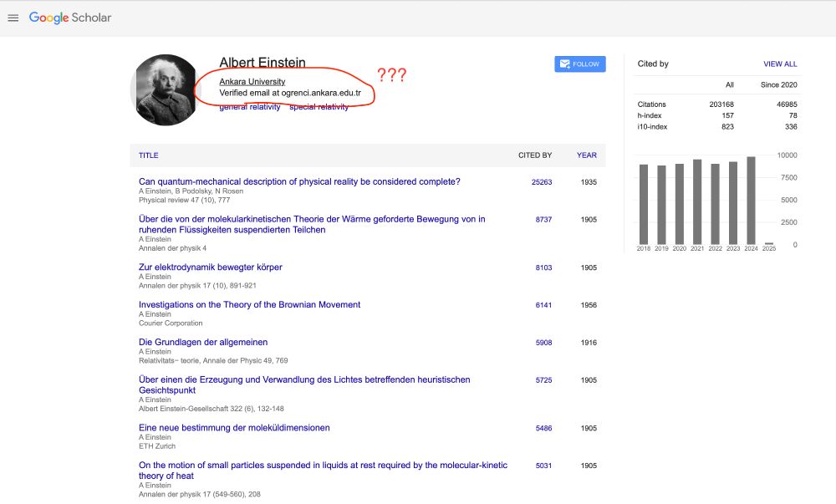Screen dimensions: 836x504
Task: Open the Ankara University affiliation link
Action: (x=251, y=81)
